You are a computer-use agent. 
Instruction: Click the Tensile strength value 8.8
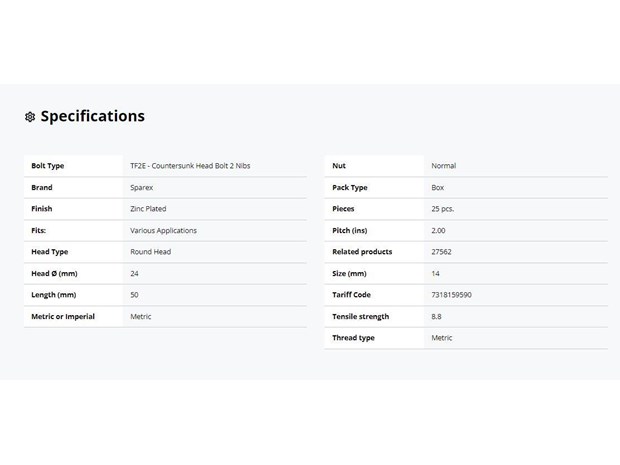[x=436, y=317]
